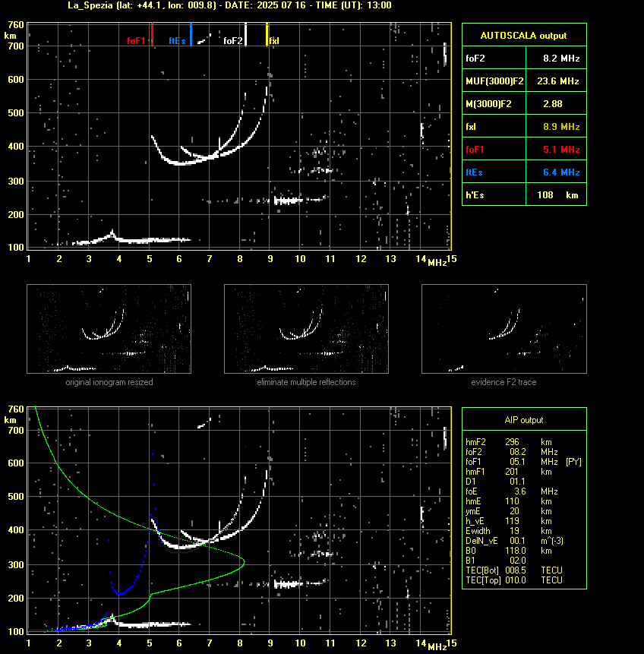
Task: Click the MHz axis label of top ionogram
Action: click(x=437, y=263)
